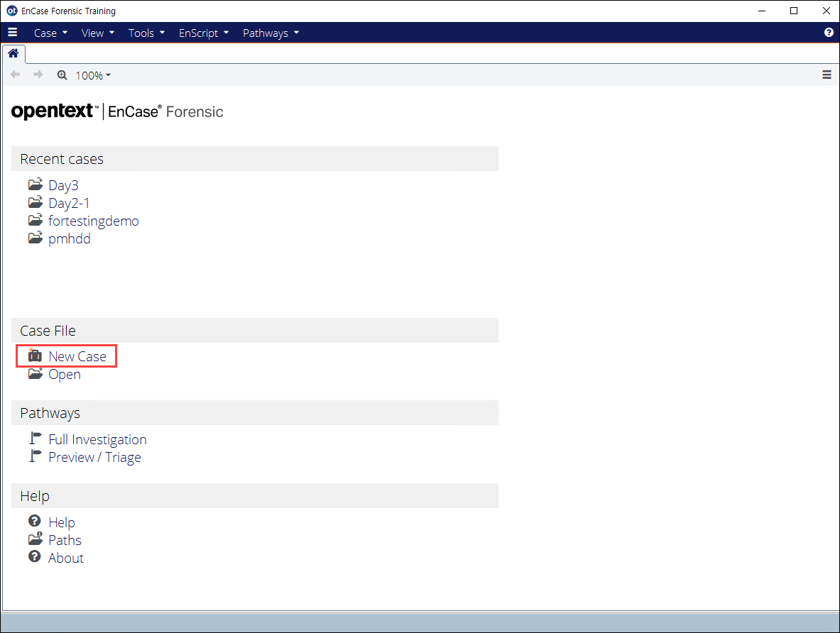Click the dropdown arrow next to Tools
The width and height of the screenshot is (840, 633).
coord(163,33)
